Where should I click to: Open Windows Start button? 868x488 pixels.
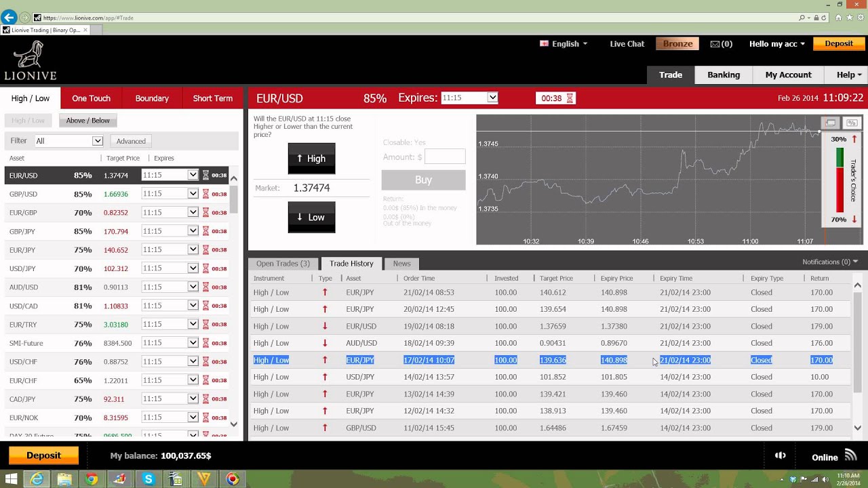[11, 479]
